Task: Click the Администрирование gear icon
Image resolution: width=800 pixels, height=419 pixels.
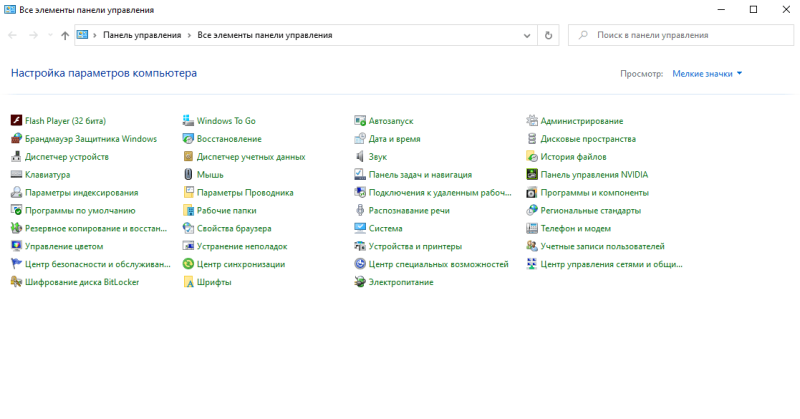Action: pyautogui.click(x=532, y=121)
